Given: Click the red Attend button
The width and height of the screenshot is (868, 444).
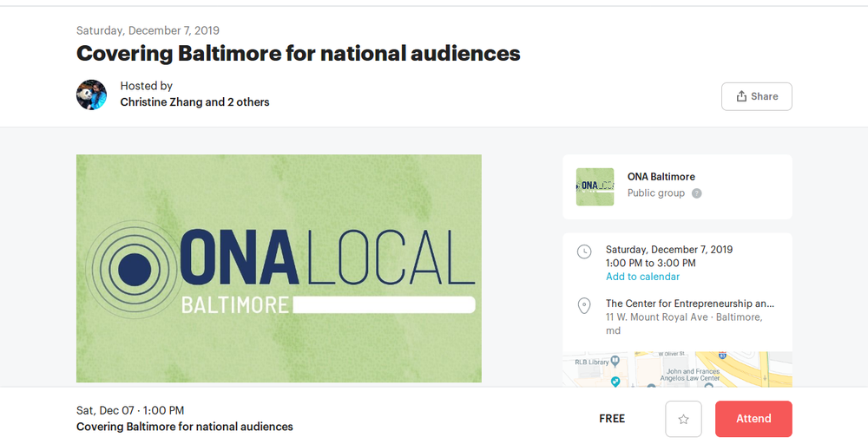Looking at the screenshot, I should [x=753, y=419].
